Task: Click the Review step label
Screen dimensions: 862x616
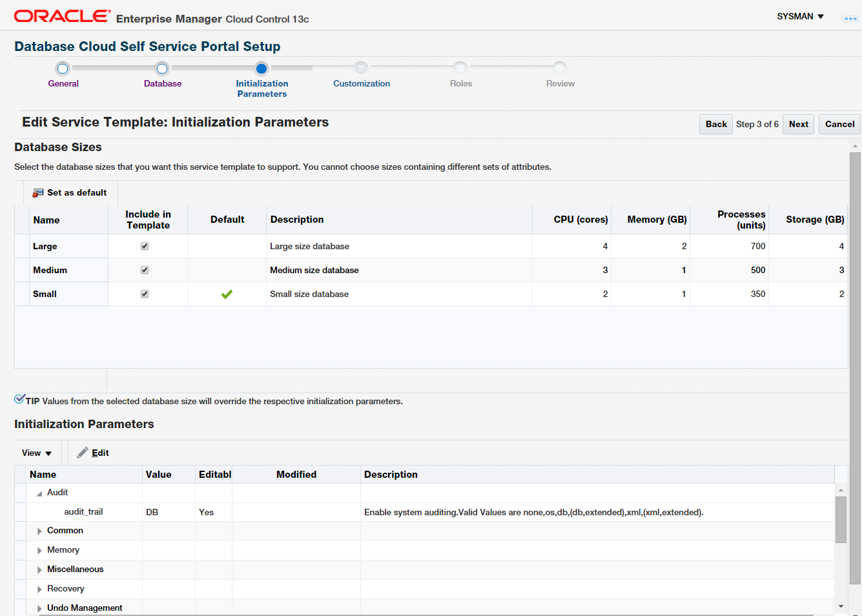Action: pyautogui.click(x=560, y=83)
